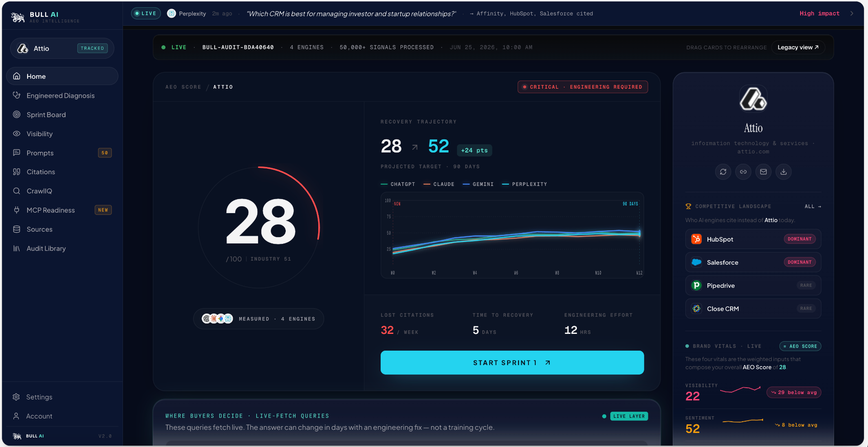The height and width of the screenshot is (447, 868).
Task: Click the Live Layer badge
Action: [629, 416]
